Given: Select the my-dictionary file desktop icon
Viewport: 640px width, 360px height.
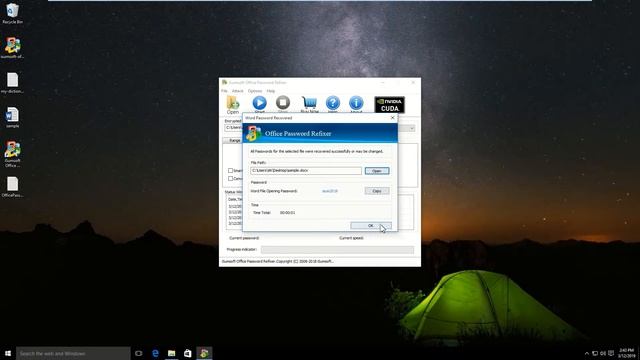Looking at the screenshot, I should (13, 83).
